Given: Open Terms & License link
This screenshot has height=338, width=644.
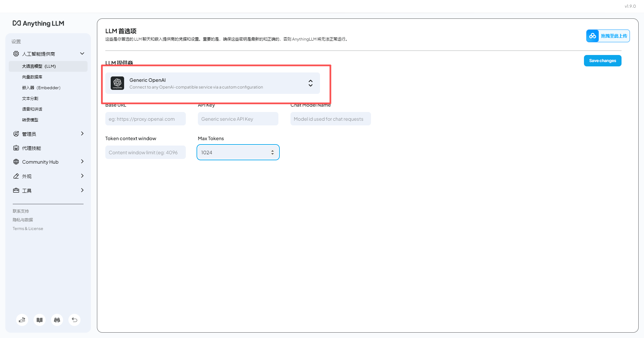Looking at the screenshot, I should click(28, 228).
